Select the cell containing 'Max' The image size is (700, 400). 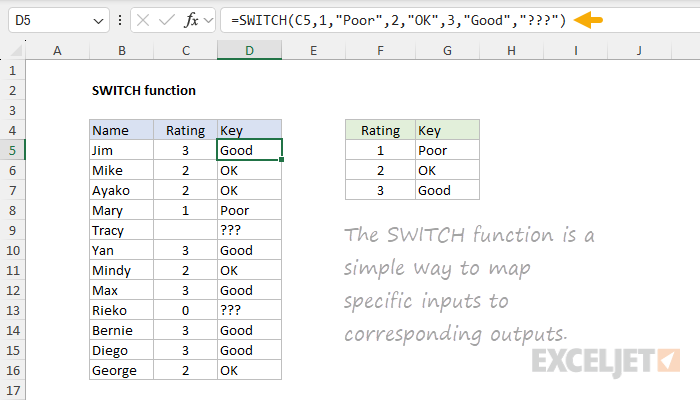[x=121, y=290]
